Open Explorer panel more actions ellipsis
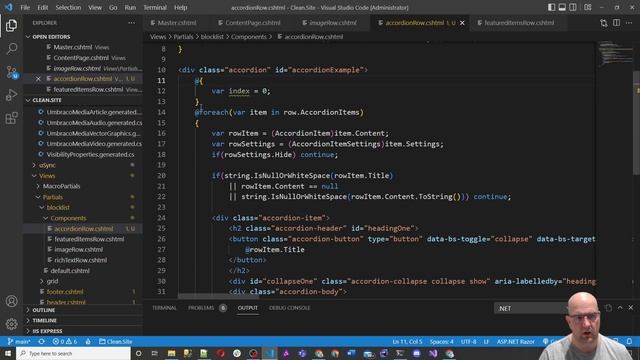 coord(131,23)
